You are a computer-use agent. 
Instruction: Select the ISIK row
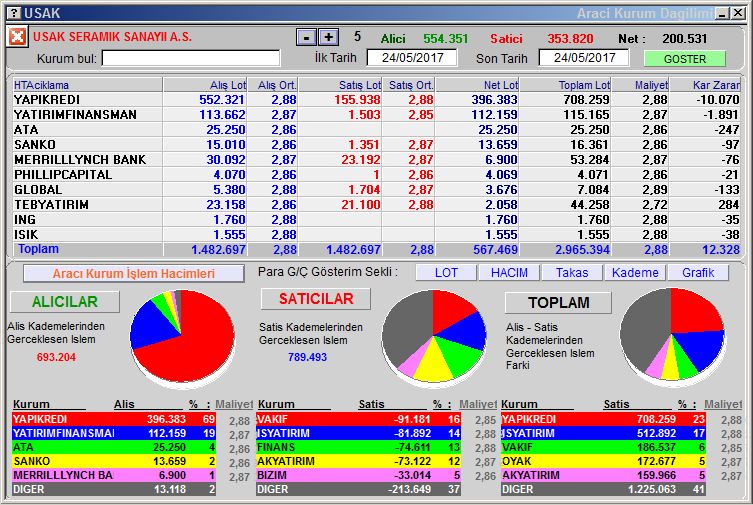(376, 234)
